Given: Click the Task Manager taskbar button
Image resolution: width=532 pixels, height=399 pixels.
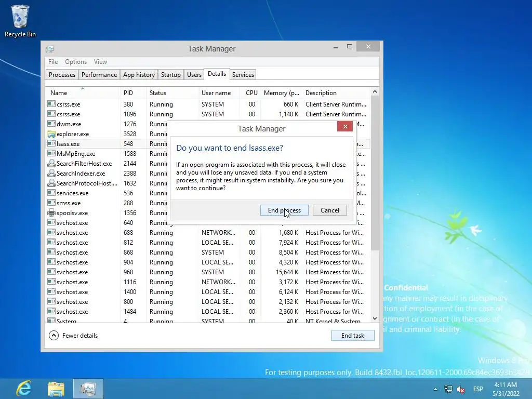Looking at the screenshot, I should click(88, 389).
